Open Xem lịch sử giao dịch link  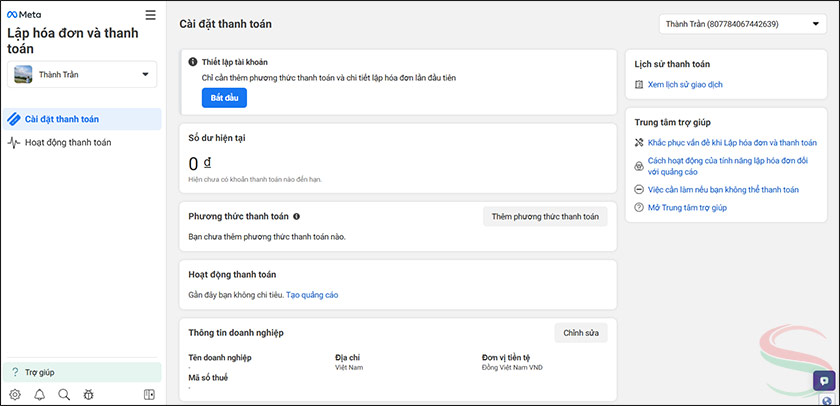click(685, 85)
